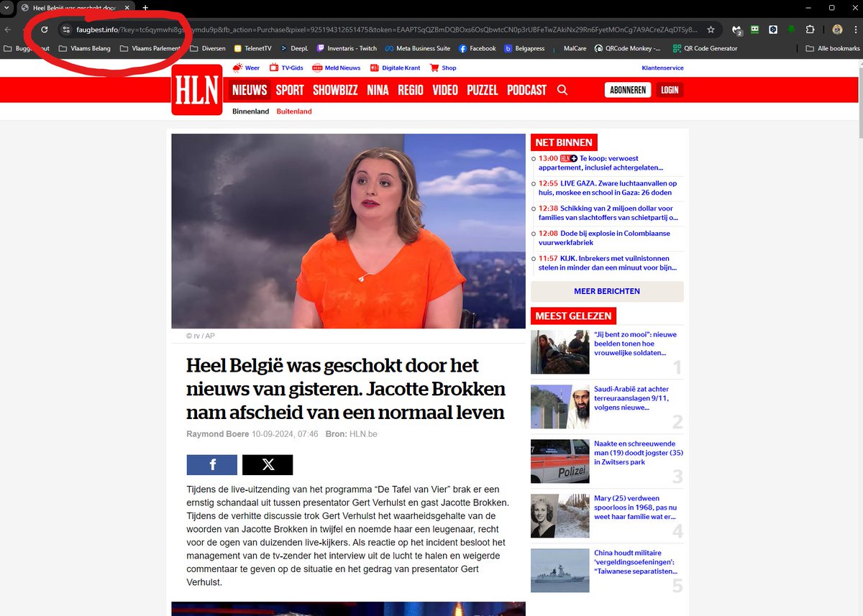Screen dimensions: 863x616
Task: Switch to the Buitenland subsection
Action: tap(294, 111)
